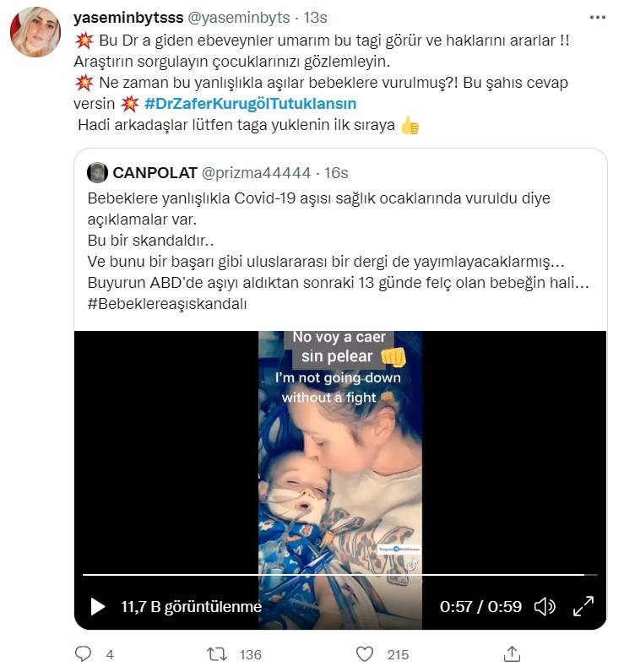The height and width of the screenshot is (672, 624).
Task: Open yaseminbytsss profile picture
Action: (35, 32)
